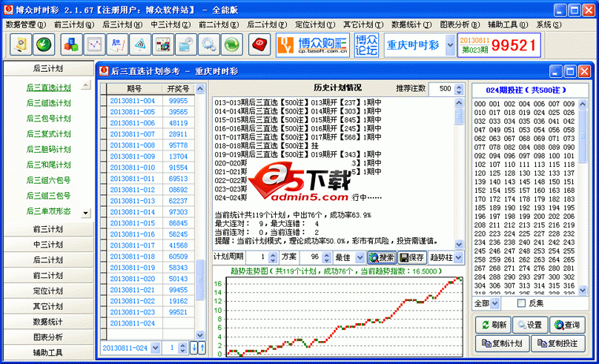Expand the 中三计划 sidebar section

point(48,245)
